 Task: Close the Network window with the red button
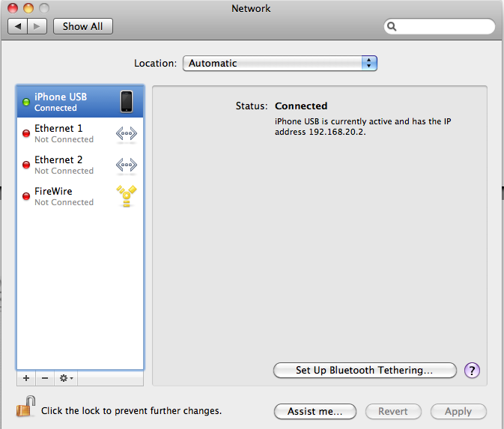13,8
